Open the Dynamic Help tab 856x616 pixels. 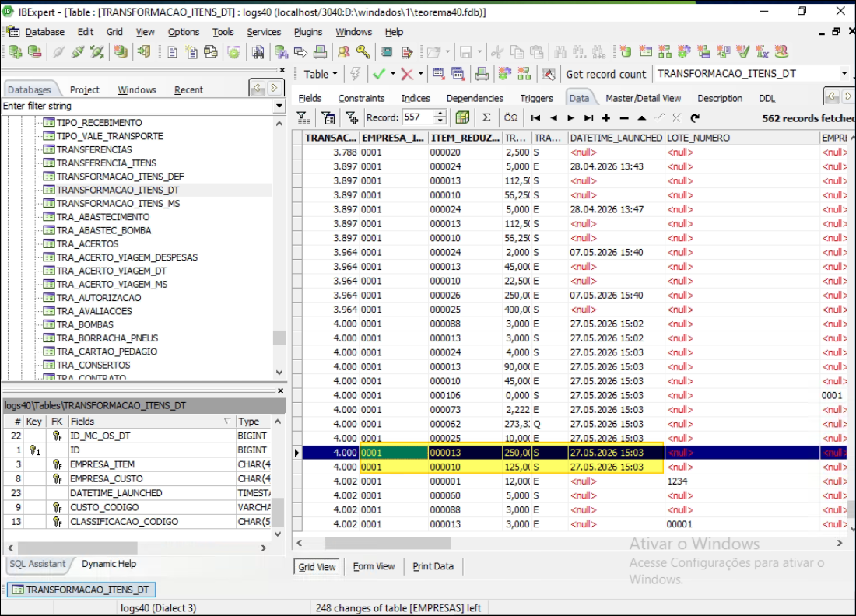pos(109,564)
